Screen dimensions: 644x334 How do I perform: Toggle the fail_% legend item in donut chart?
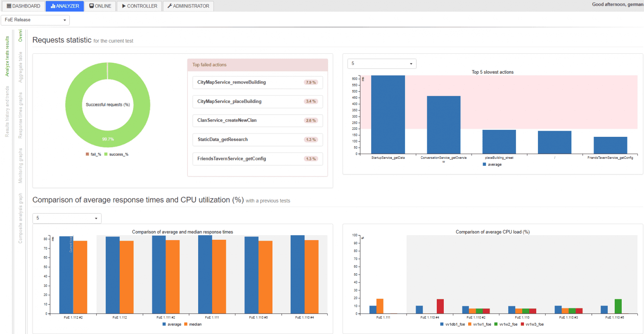pyautogui.click(x=93, y=154)
